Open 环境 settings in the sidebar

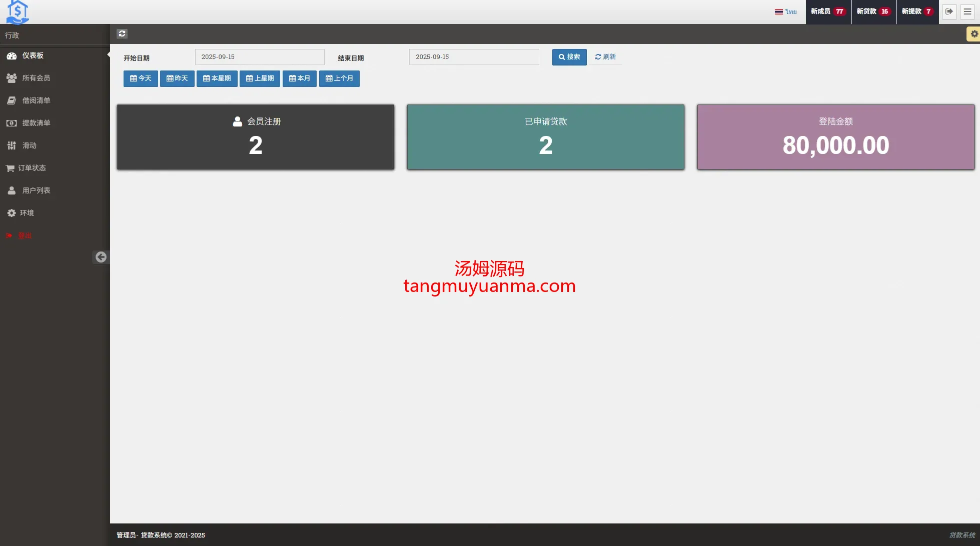point(27,213)
